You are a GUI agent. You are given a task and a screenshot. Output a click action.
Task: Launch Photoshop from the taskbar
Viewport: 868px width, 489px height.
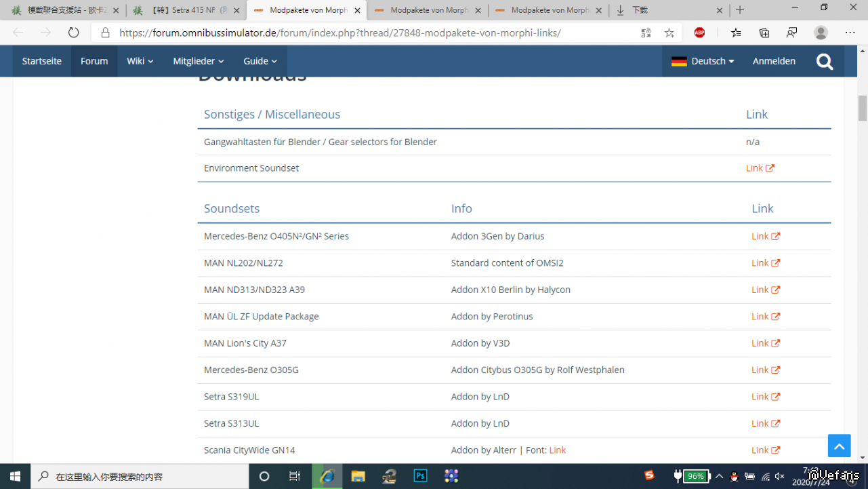pos(420,476)
